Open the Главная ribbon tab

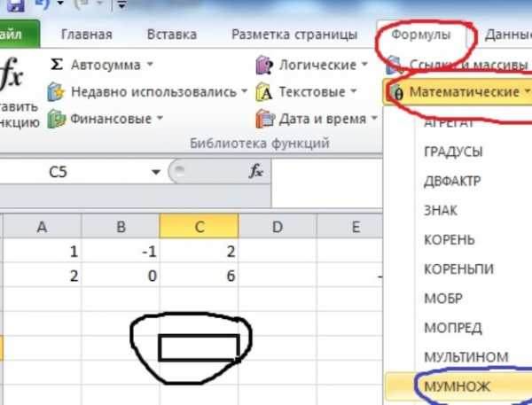(87, 35)
